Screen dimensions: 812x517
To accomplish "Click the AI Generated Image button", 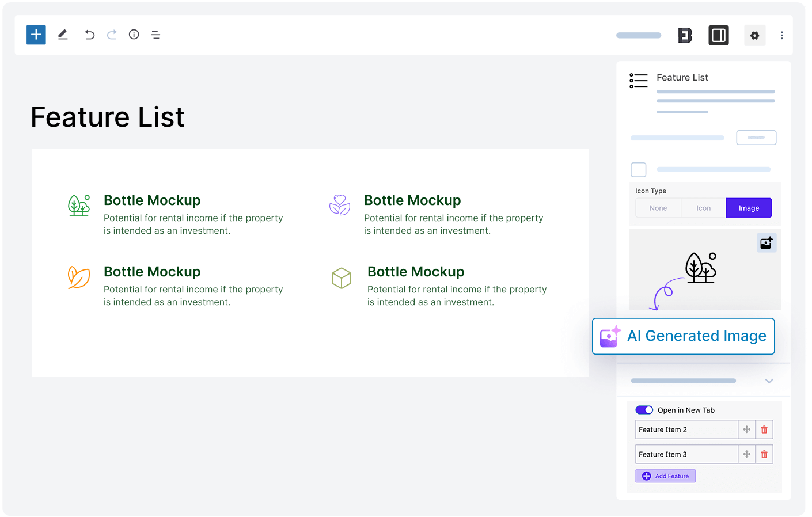I will pyautogui.click(x=684, y=336).
